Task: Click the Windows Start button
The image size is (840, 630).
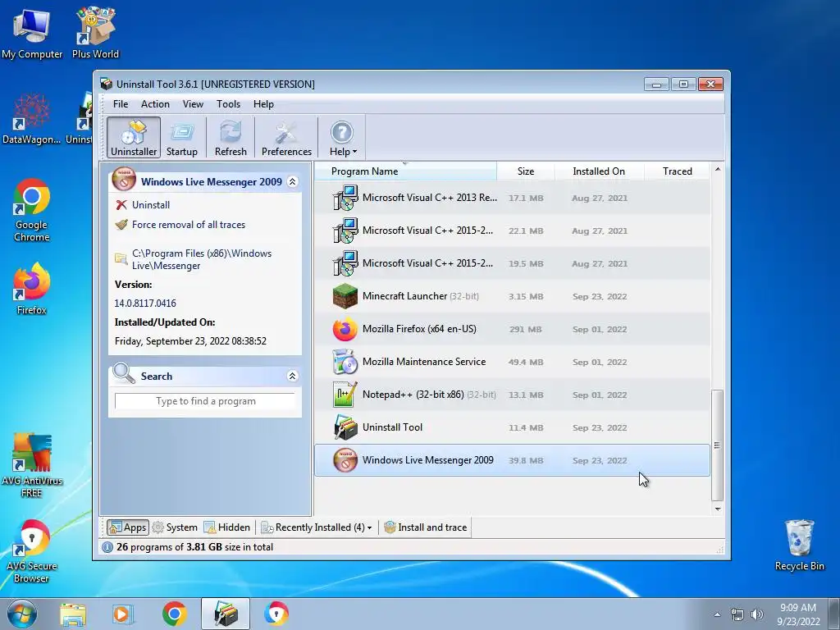Action: [21, 614]
